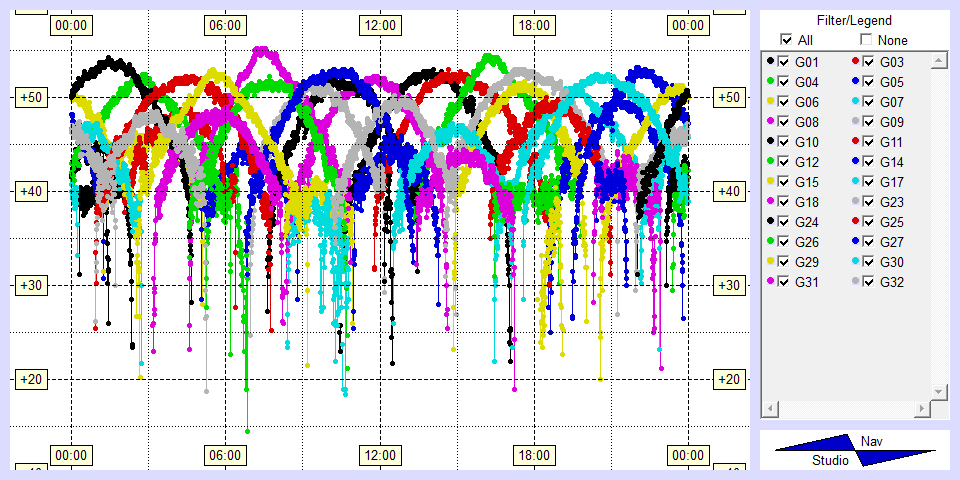
Task: Uncheck G05 in the legend
Action: click(x=869, y=82)
